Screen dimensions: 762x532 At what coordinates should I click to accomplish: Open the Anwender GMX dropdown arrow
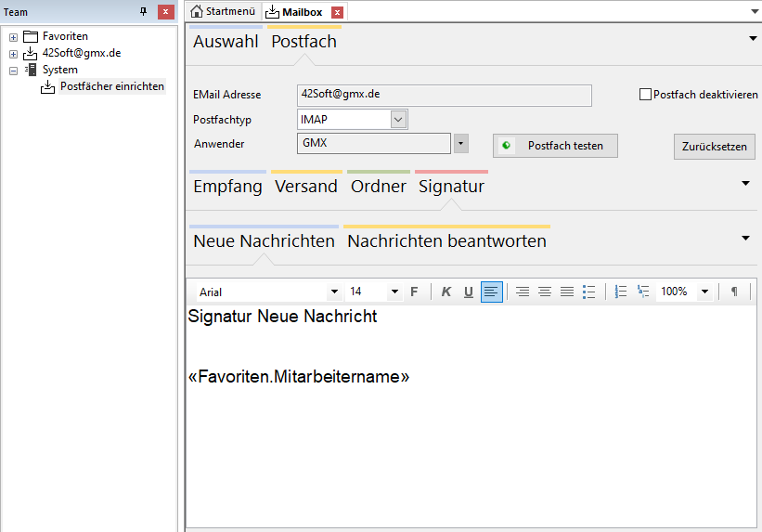460,144
